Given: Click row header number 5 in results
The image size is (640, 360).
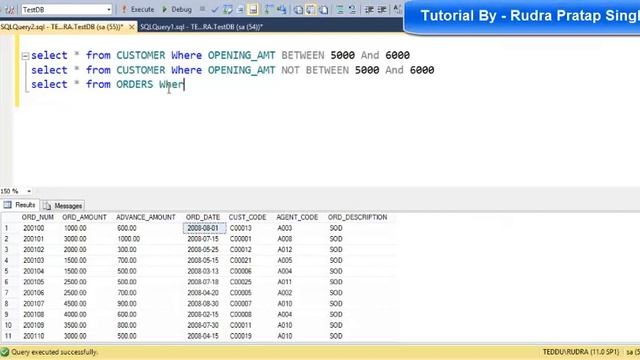Looking at the screenshot, I should tap(7, 271).
